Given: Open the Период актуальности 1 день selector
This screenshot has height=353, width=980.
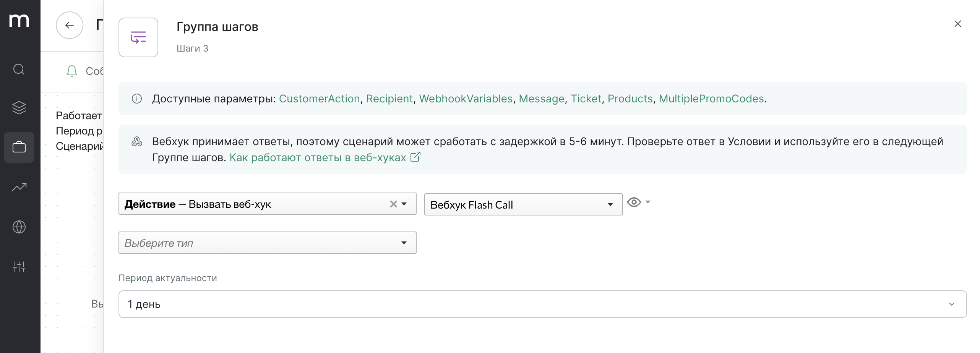Looking at the screenshot, I should coord(543,304).
